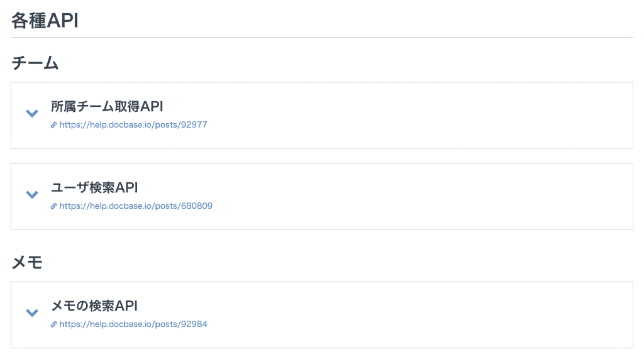
Task: Click blank area inside メモの検索API card
Action: click(x=411, y=315)
